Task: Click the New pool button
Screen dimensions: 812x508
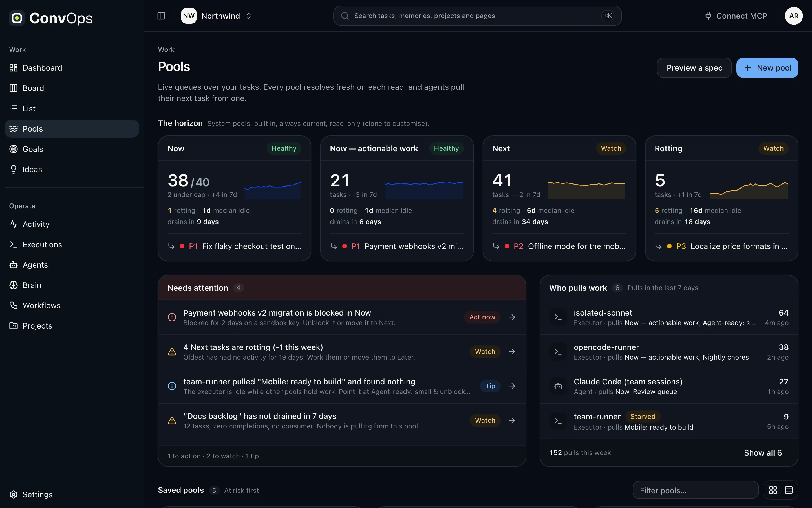Action: (x=767, y=68)
